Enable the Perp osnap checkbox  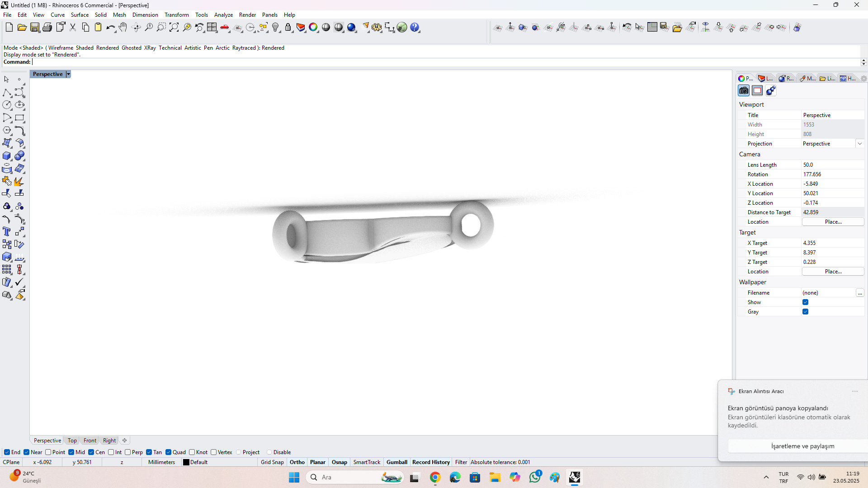pyautogui.click(x=128, y=452)
